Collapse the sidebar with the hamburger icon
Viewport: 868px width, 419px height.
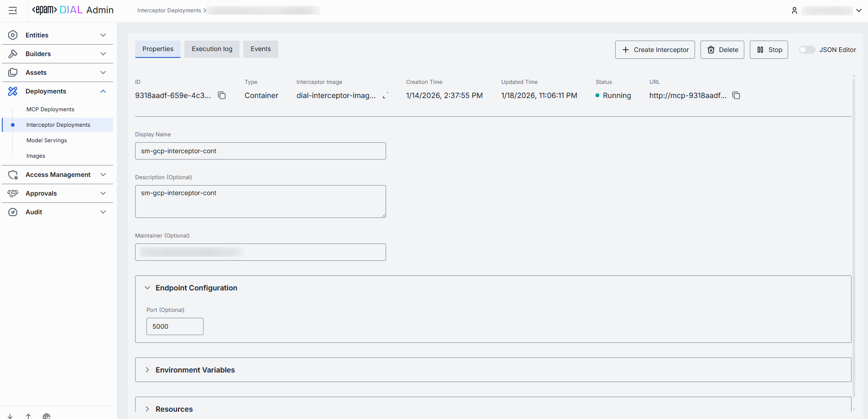[13, 10]
